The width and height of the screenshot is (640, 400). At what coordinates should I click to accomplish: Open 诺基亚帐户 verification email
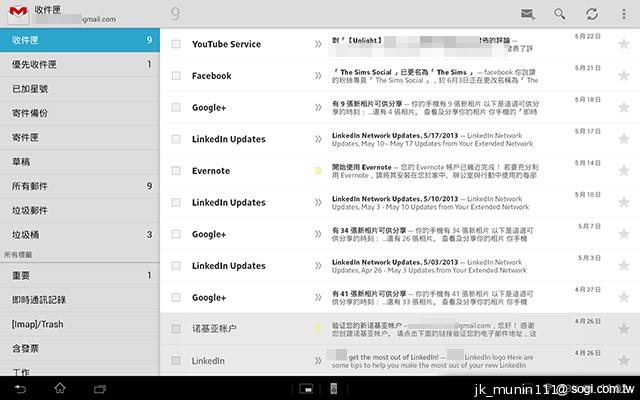[x=400, y=329]
